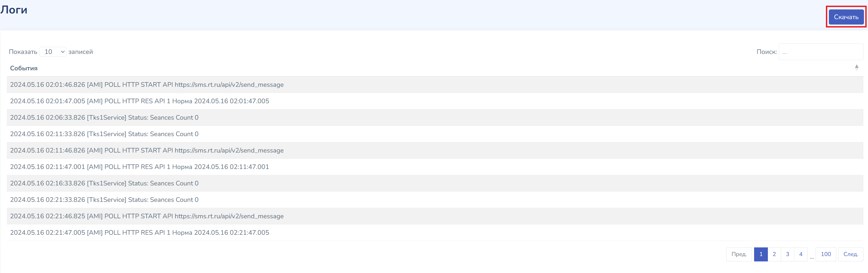Click the Пред. previous page button
This screenshot has width=868, height=273.
point(739,254)
